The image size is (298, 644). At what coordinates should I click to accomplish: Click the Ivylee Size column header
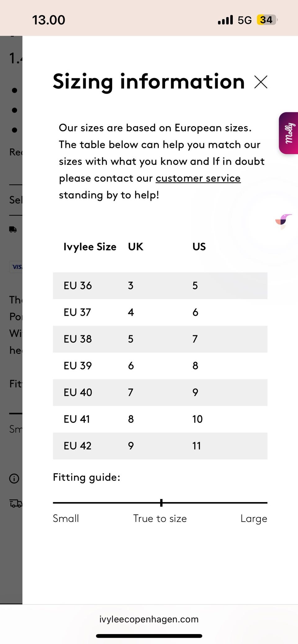[90, 247]
